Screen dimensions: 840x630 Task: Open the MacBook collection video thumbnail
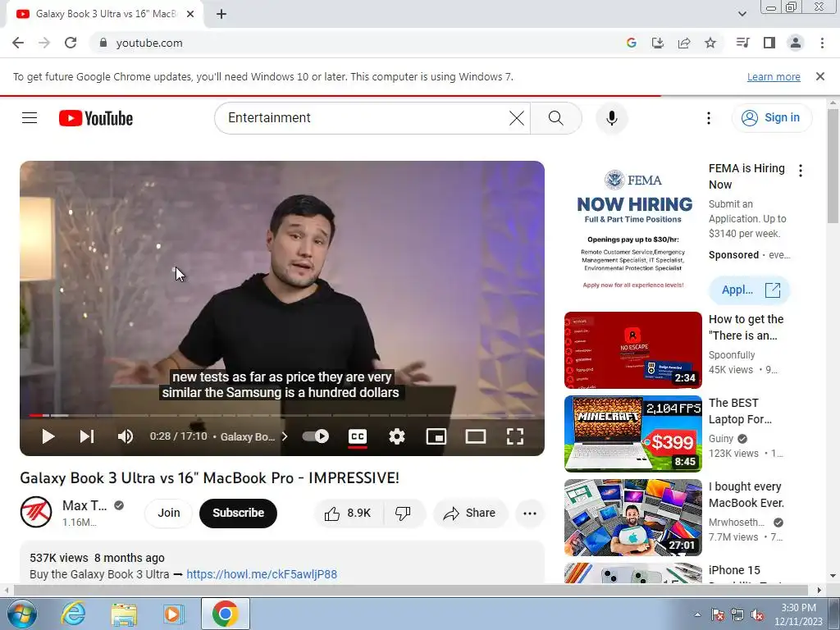(x=632, y=518)
